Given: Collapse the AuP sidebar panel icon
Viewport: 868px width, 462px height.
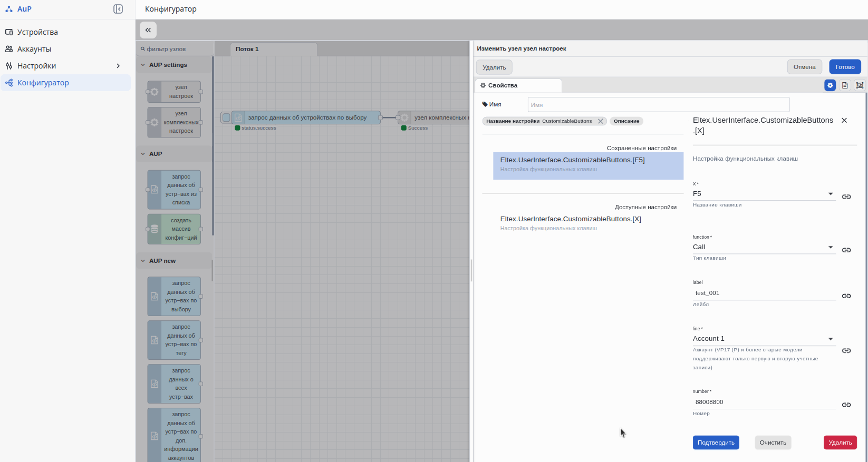Looking at the screenshot, I should pyautogui.click(x=118, y=9).
